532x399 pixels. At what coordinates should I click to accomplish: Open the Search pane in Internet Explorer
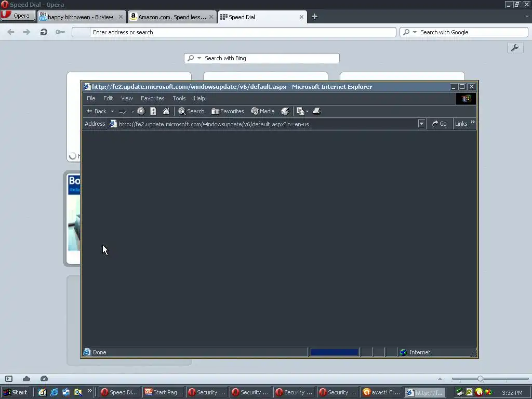[x=191, y=111]
